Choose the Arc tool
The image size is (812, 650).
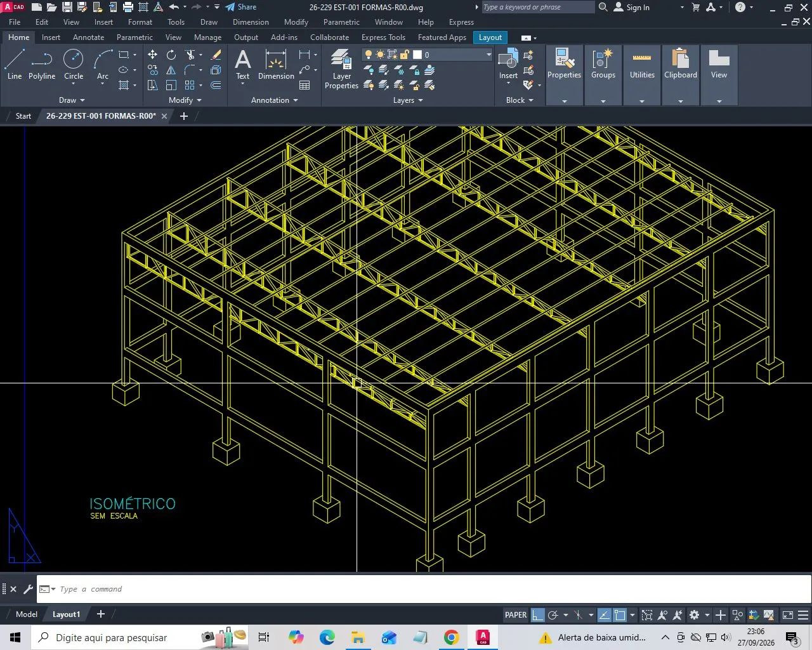[x=103, y=65]
